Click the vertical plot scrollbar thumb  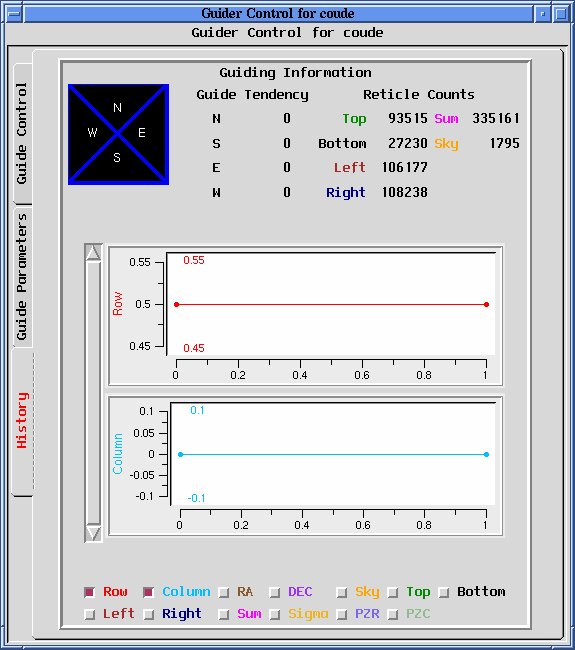click(93, 393)
